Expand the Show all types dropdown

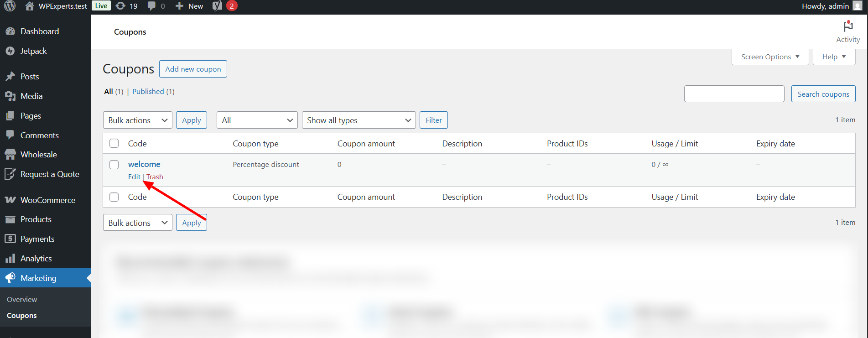pos(359,120)
